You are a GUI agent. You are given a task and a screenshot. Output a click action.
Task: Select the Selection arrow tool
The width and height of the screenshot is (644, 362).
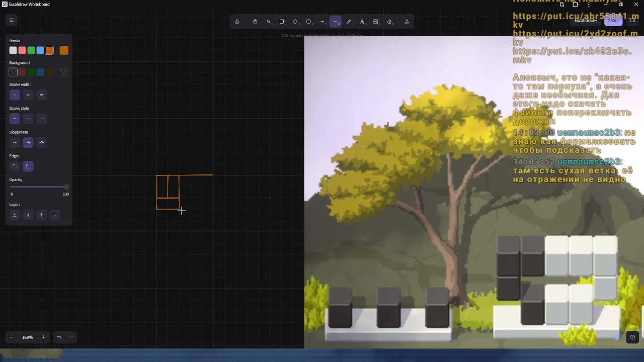tap(269, 22)
